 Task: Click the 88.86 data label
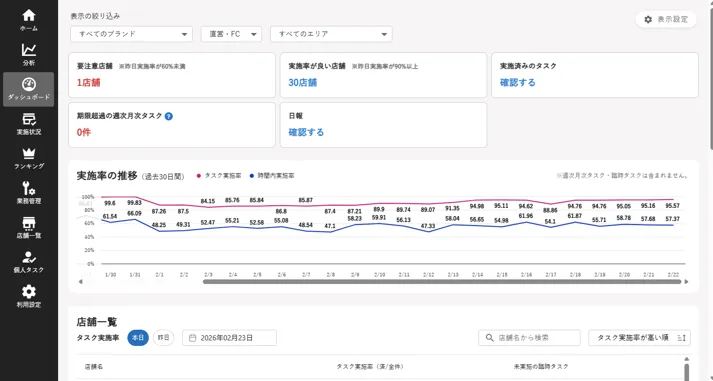pyautogui.click(x=550, y=211)
